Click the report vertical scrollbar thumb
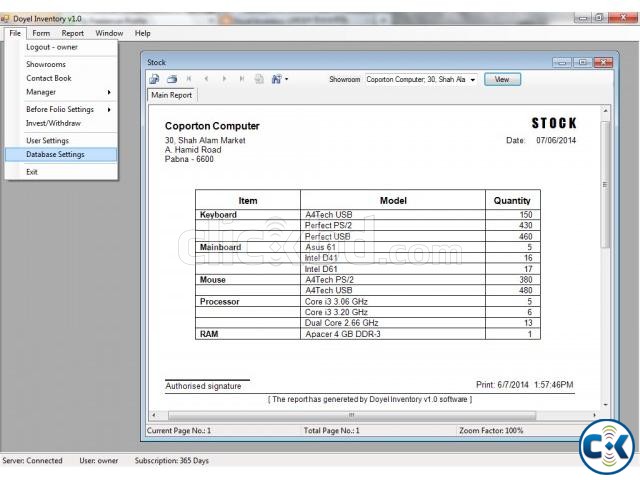Viewport: 640px width, 480px height. (605, 184)
